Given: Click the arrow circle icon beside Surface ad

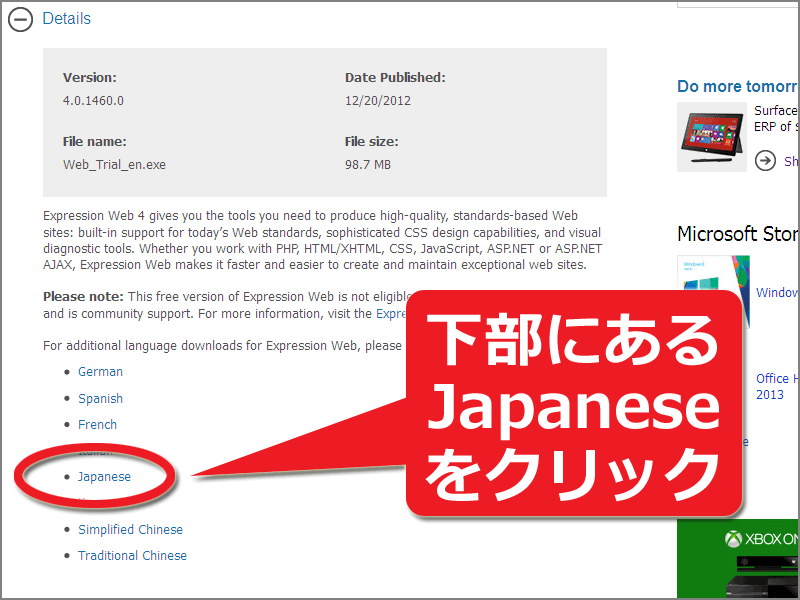Looking at the screenshot, I should point(765,161).
